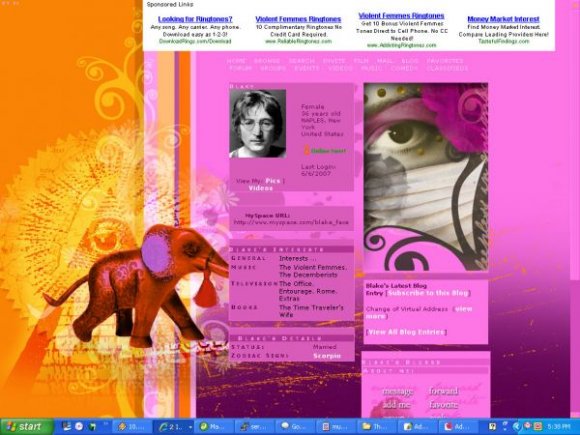Open Events in the MySpace navigation
This screenshot has width=580, height=435.
[307, 68]
